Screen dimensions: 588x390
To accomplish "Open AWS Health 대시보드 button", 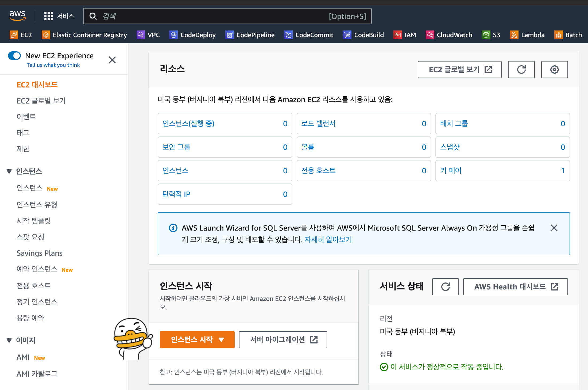I will [515, 287].
